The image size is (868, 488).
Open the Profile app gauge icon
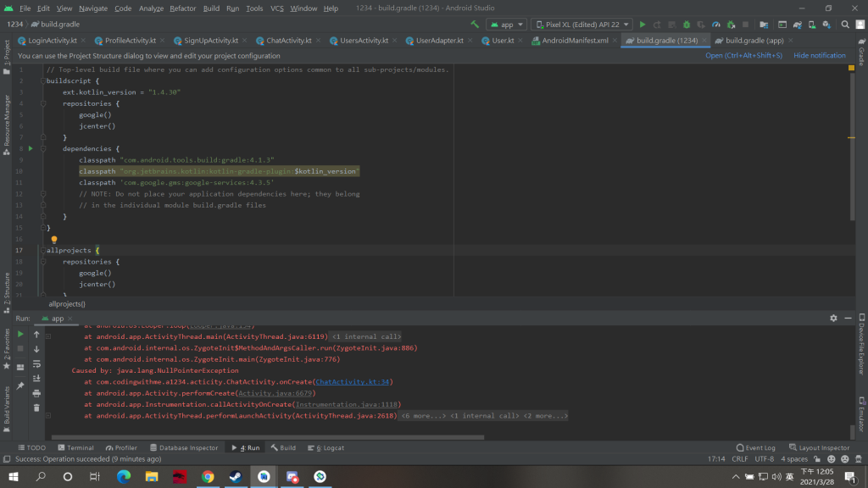pos(715,25)
